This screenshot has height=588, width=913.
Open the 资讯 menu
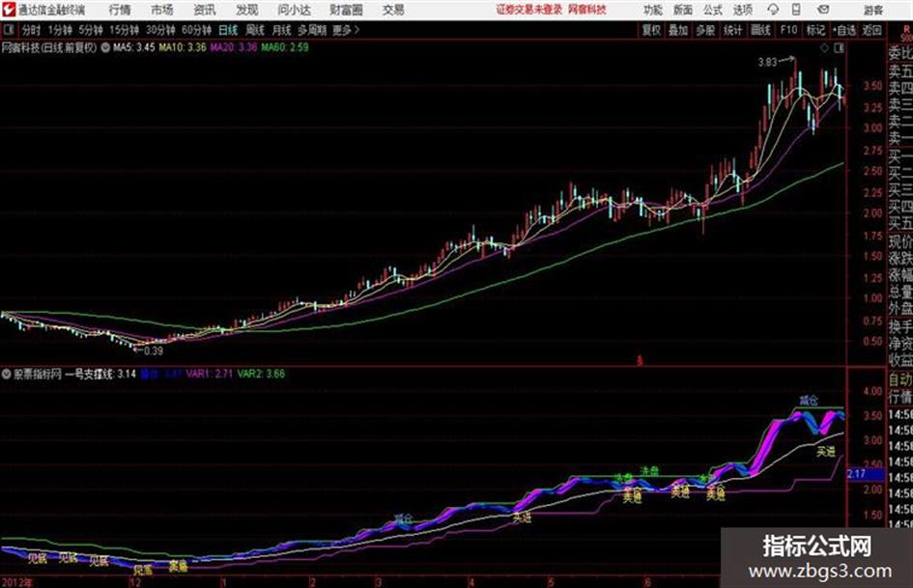(205, 10)
